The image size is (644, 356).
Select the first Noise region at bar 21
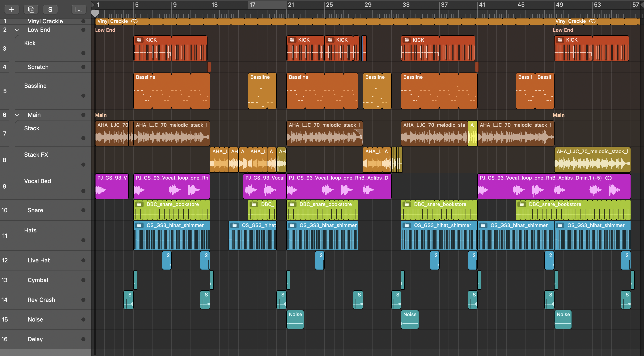[295, 320]
